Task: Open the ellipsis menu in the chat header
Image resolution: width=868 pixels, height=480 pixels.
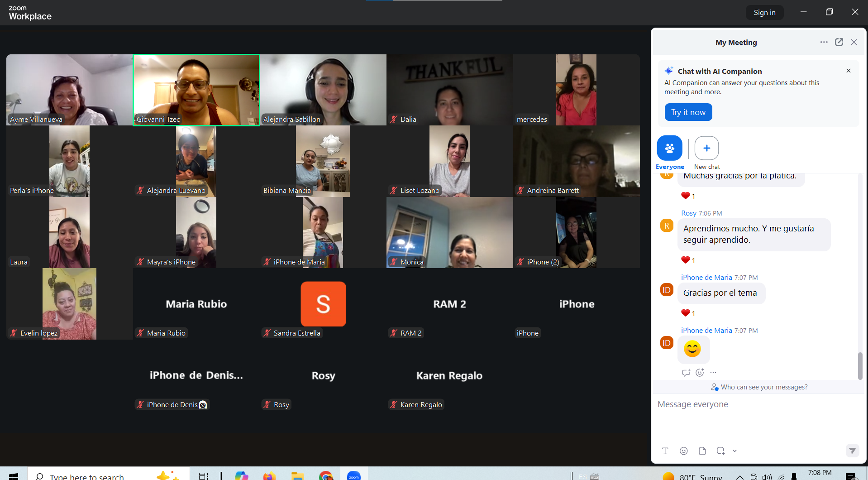Action: click(x=824, y=42)
